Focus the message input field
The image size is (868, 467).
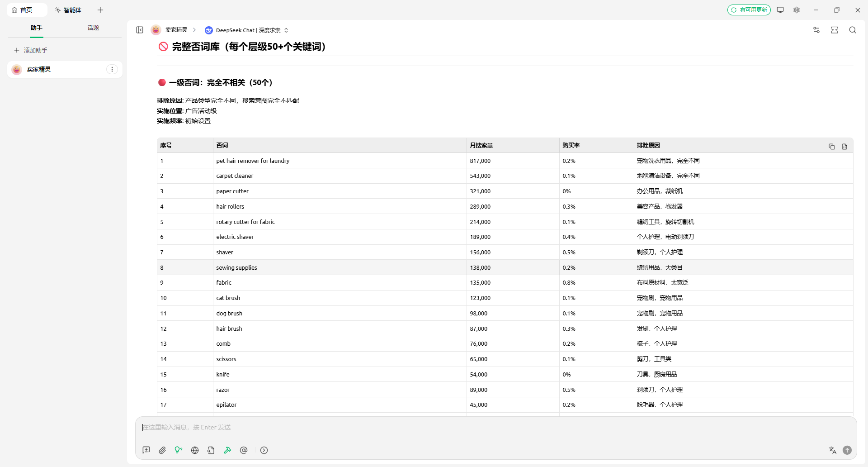[452, 427]
